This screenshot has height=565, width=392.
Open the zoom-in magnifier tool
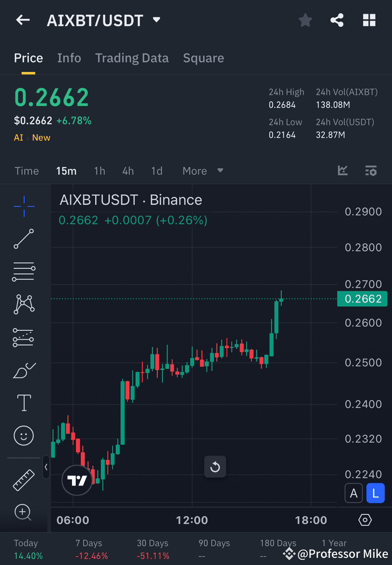24,513
